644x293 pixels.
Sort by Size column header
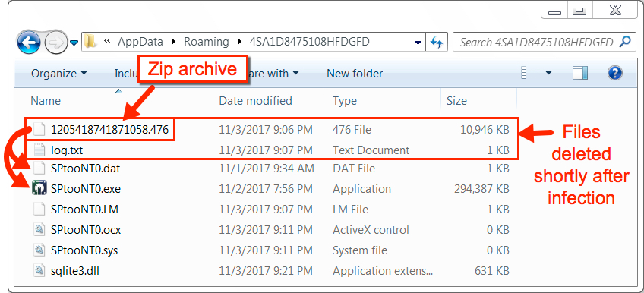tap(456, 101)
